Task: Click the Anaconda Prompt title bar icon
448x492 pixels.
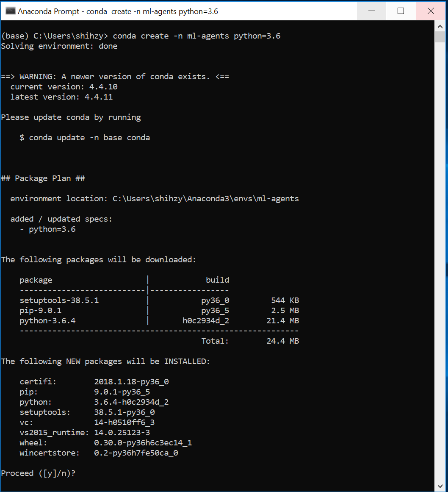Action: (x=10, y=11)
